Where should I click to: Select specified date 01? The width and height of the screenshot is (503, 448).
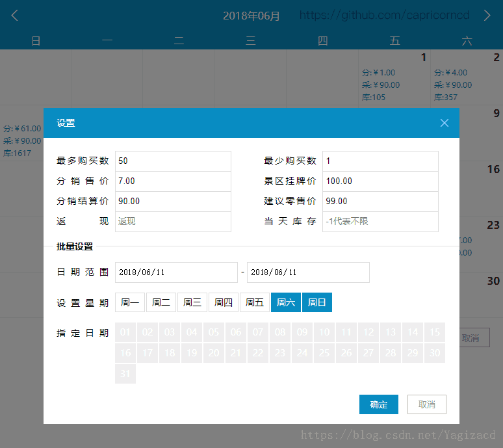[125, 332]
